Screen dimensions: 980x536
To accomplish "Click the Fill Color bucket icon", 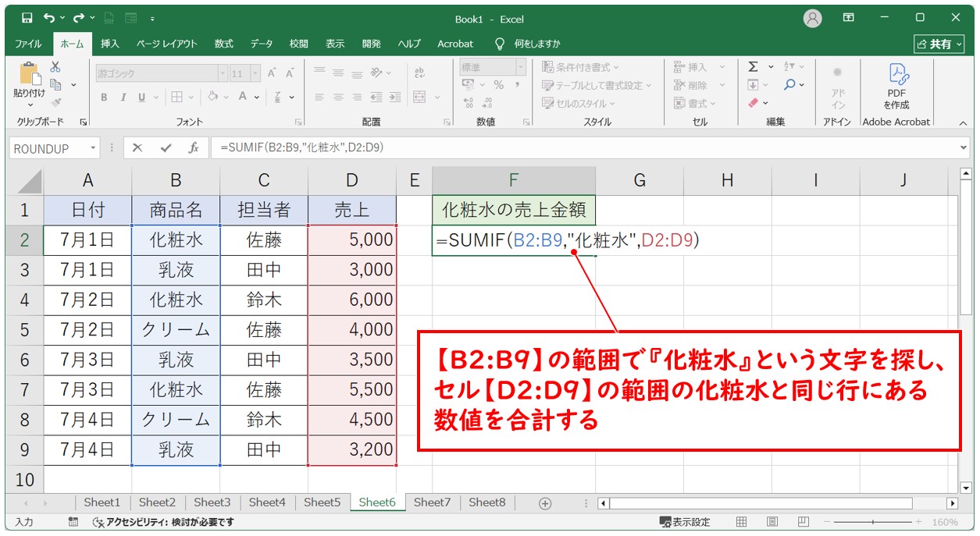I will (x=213, y=98).
